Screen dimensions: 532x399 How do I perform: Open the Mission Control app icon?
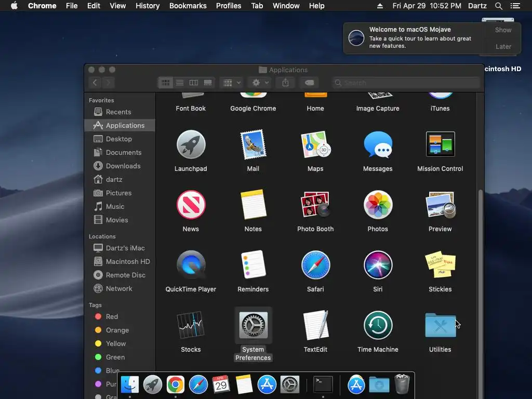pyautogui.click(x=440, y=144)
